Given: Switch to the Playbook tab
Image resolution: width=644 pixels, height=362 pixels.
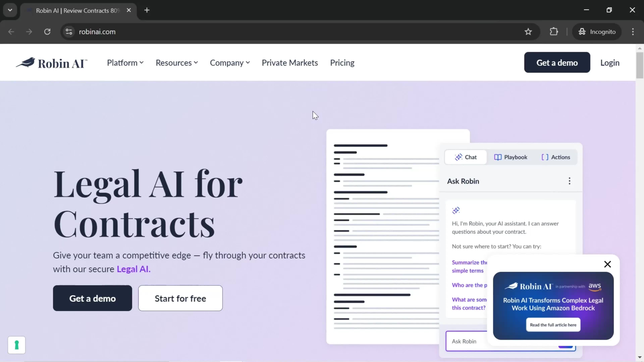Looking at the screenshot, I should click(511, 157).
